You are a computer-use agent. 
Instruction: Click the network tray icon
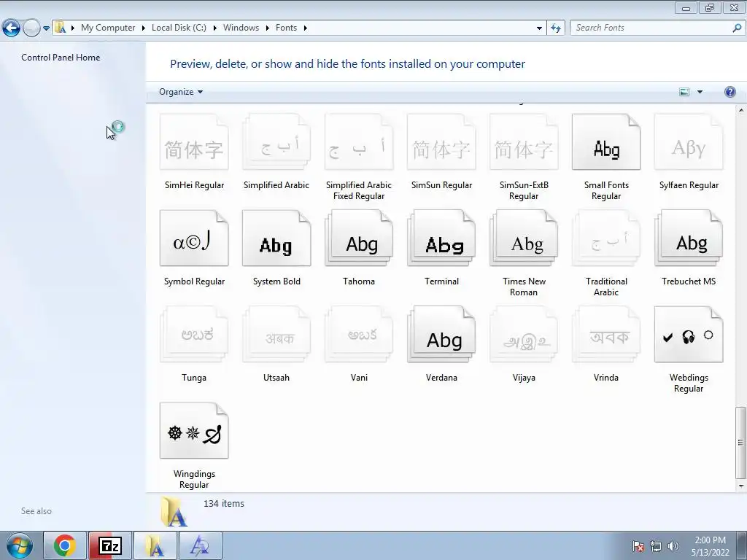tap(656, 546)
